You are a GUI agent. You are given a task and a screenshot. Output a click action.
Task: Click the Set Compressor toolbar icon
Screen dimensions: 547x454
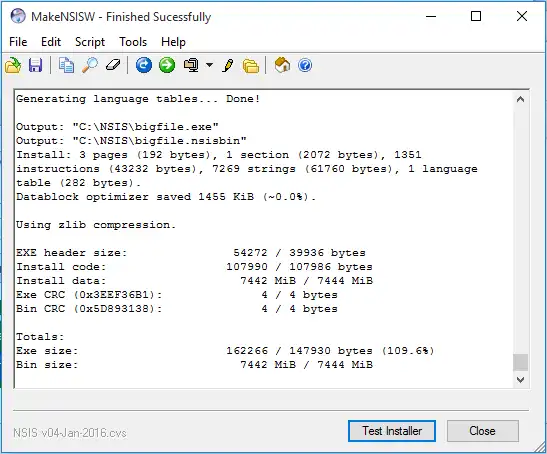[x=191, y=65]
